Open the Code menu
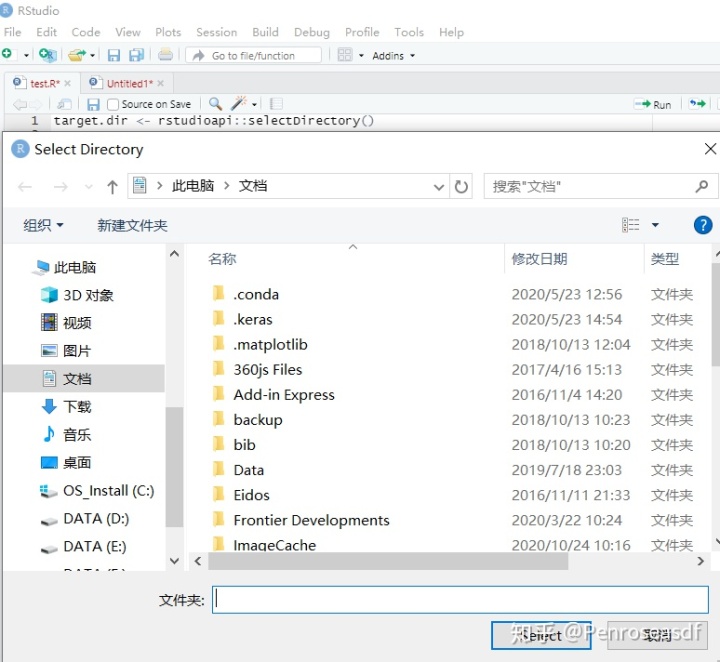The height and width of the screenshot is (662, 720). tap(86, 32)
